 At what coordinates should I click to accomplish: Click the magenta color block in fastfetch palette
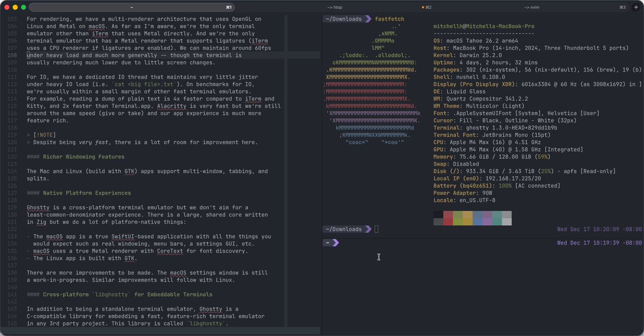click(x=487, y=218)
